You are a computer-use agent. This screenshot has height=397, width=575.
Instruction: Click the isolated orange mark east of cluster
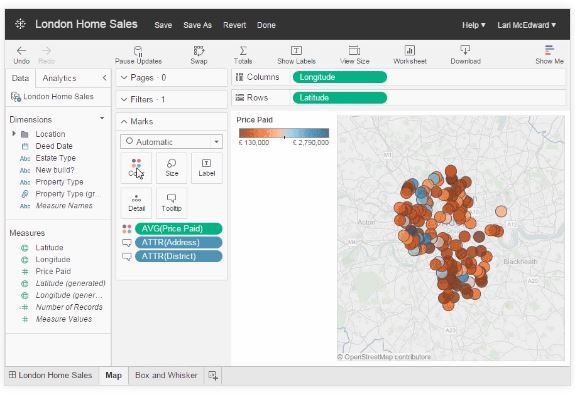[501, 211]
